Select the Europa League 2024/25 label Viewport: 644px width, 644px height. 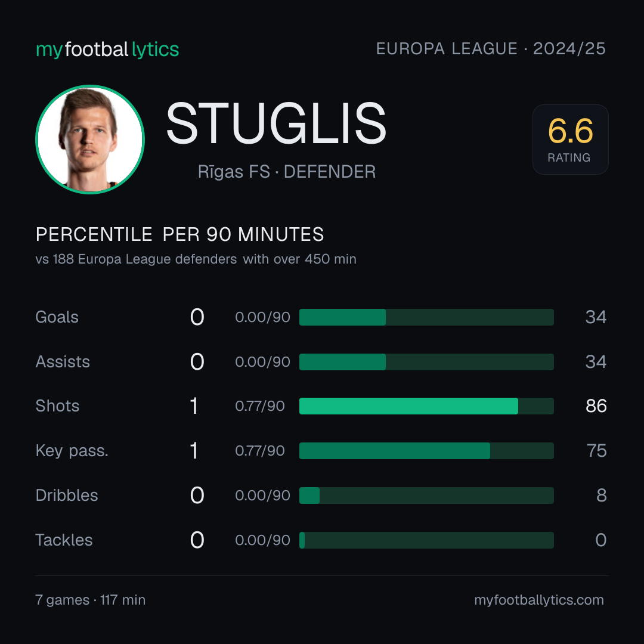click(x=491, y=49)
